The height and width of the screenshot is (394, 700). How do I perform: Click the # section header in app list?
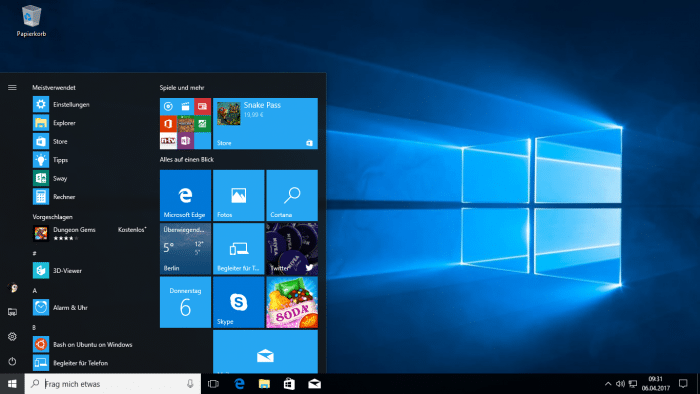pos(34,253)
